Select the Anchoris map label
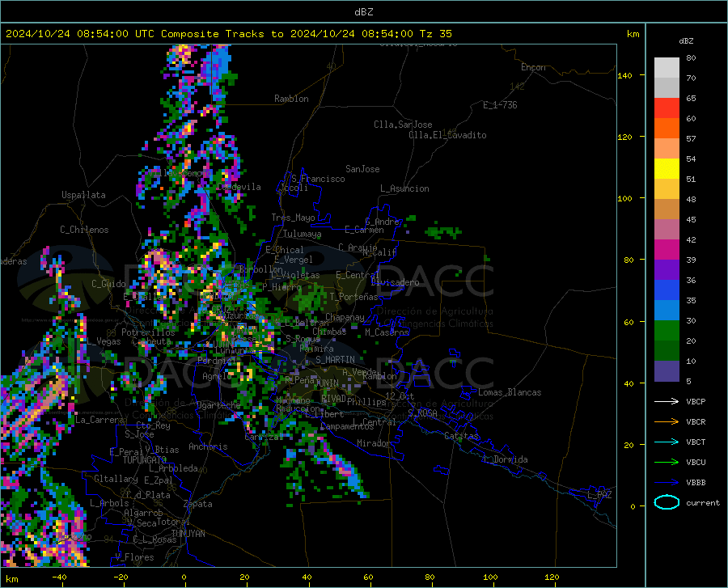 pos(208,446)
